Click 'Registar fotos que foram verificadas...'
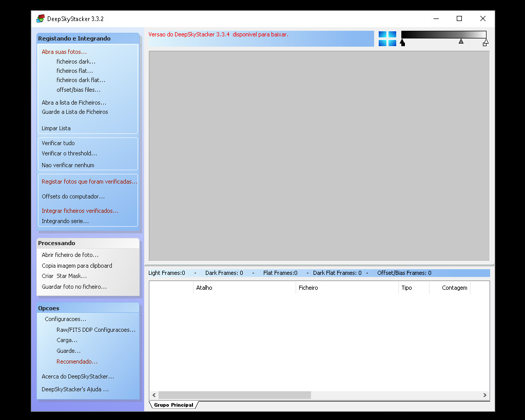The image size is (525, 420). 89,182
